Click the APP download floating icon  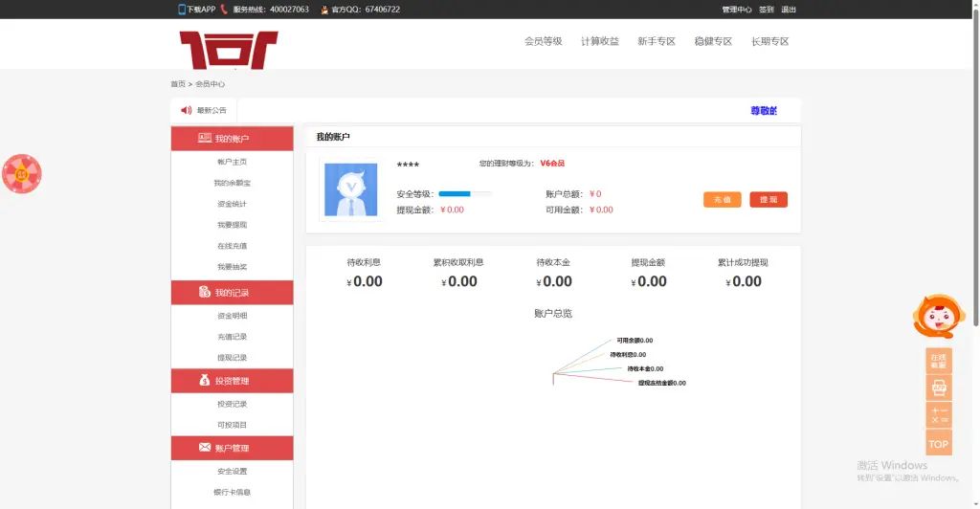(938, 387)
